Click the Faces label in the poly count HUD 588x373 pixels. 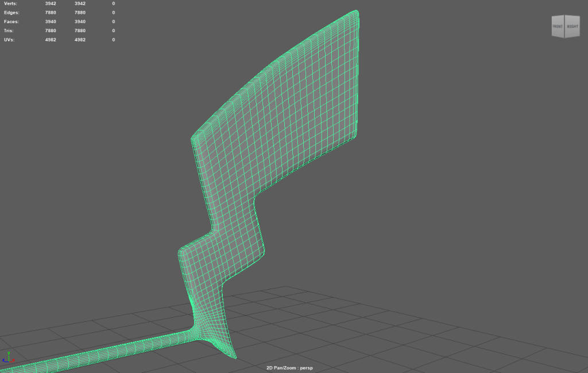coord(11,21)
